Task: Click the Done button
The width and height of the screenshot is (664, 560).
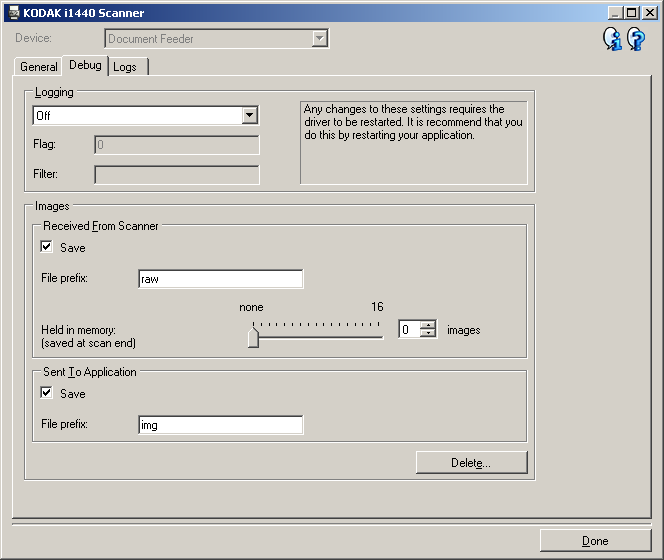Action: coord(595,541)
